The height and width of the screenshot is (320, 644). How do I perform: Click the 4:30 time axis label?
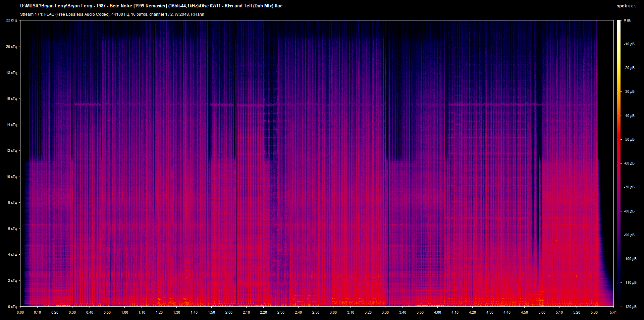(489, 312)
